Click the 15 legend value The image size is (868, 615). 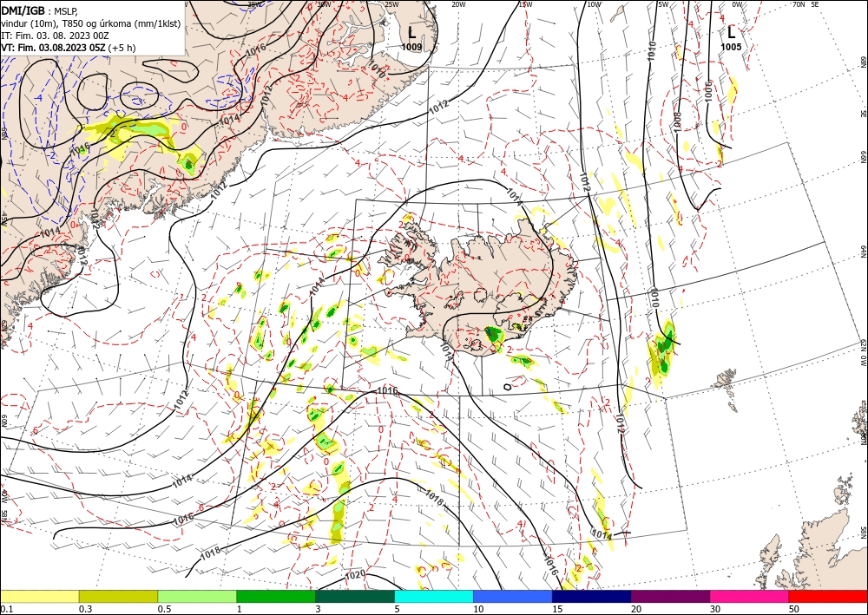click(x=557, y=609)
